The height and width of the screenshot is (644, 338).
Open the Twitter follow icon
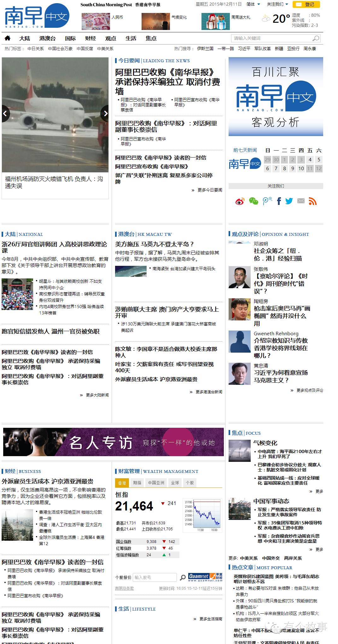point(289,201)
